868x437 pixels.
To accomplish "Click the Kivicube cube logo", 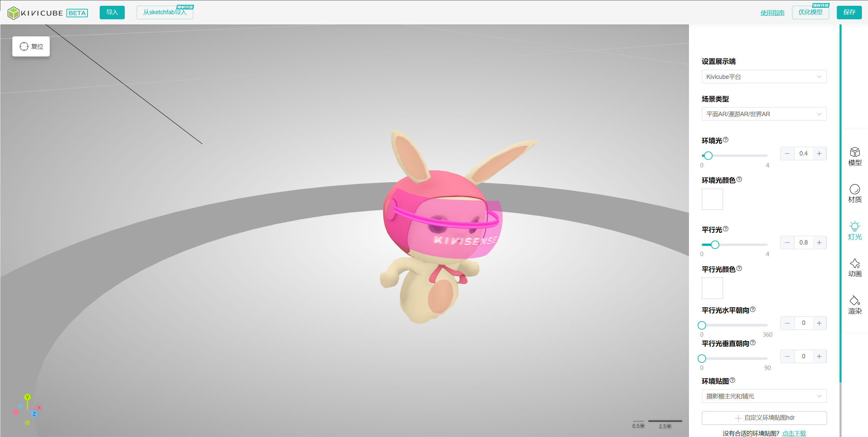I will pos(14,13).
